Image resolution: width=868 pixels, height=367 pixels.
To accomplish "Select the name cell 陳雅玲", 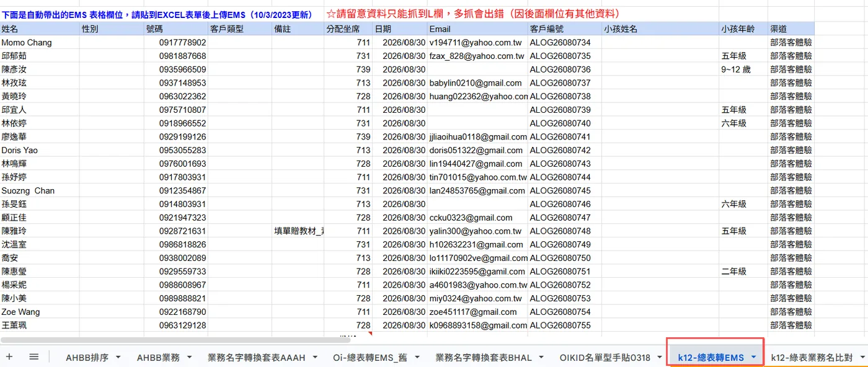I will (40, 231).
